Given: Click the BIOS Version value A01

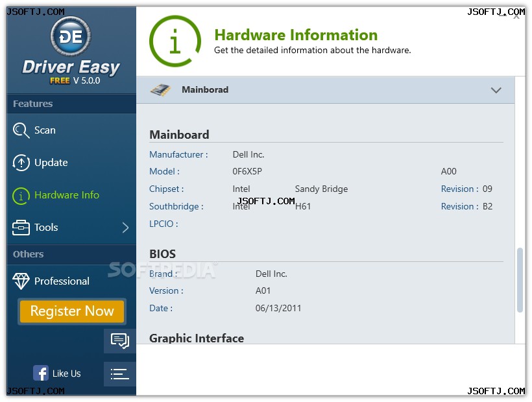Looking at the screenshot, I should (x=263, y=291).
